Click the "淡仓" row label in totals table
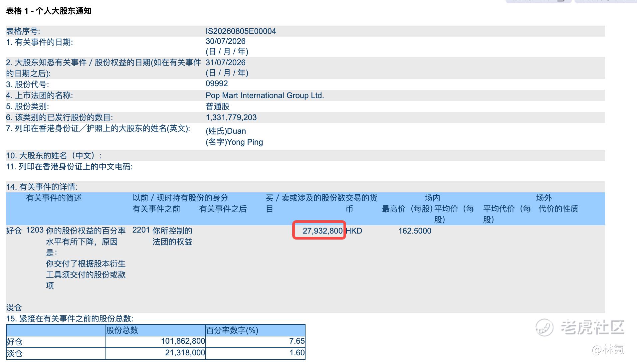 [x=15, y=353]
